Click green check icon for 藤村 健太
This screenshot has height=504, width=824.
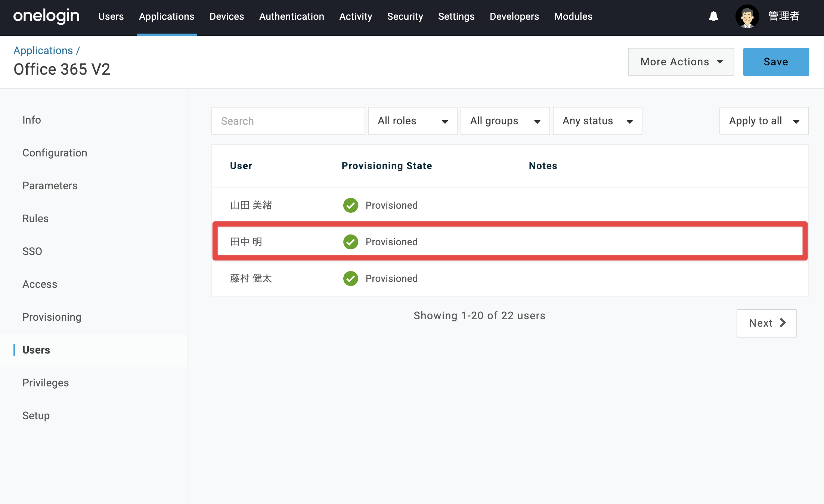[350, 278]
